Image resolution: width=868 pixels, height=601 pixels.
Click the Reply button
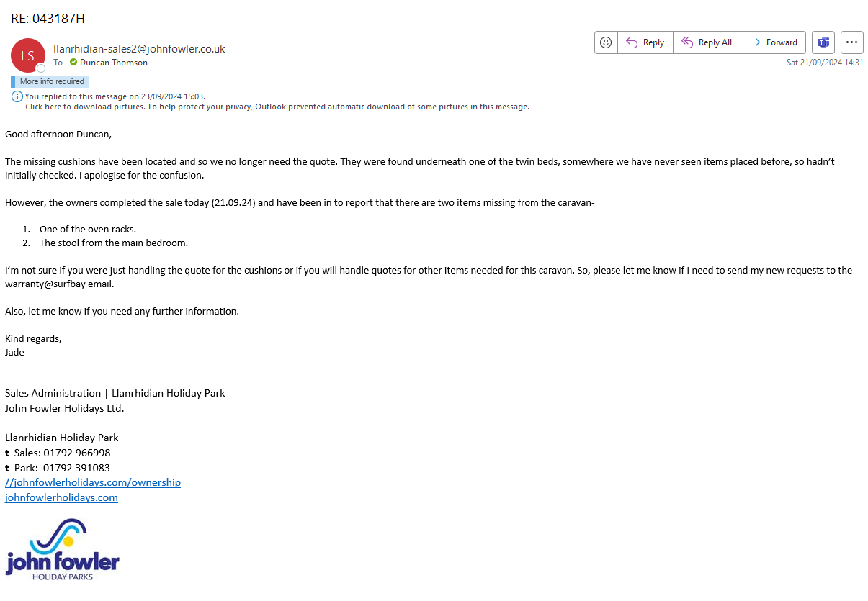(645, 42)
